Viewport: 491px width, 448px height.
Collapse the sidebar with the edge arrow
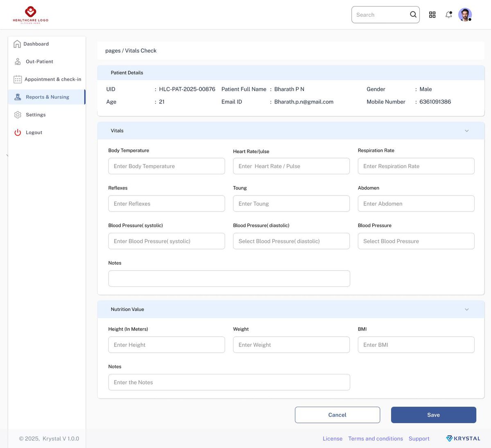click(x=7, y=155)
